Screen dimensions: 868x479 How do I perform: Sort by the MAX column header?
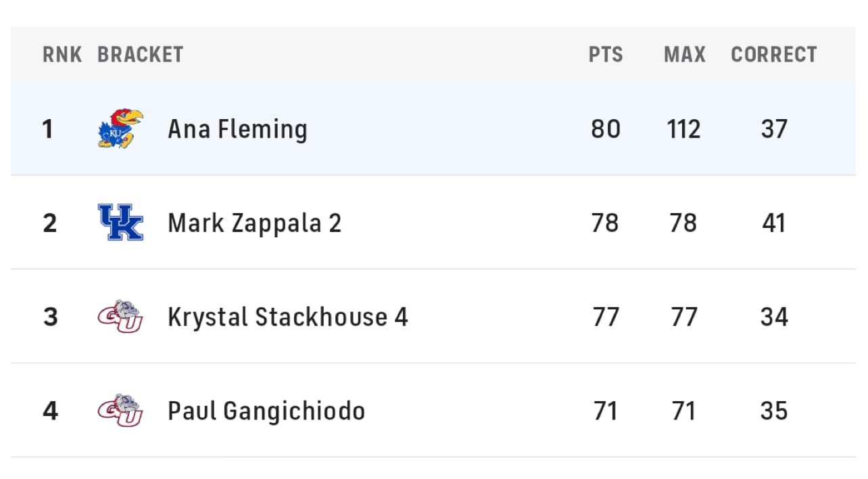point(684,55)
